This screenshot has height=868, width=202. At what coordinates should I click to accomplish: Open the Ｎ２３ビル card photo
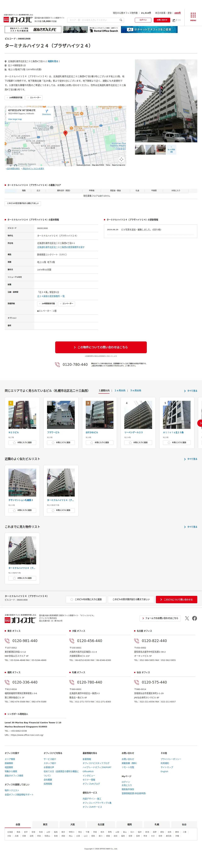tap(22, 415)
